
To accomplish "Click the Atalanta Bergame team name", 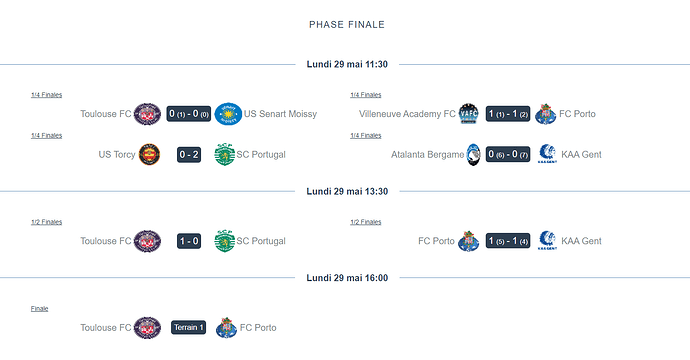I will click(x=427, y=154).
